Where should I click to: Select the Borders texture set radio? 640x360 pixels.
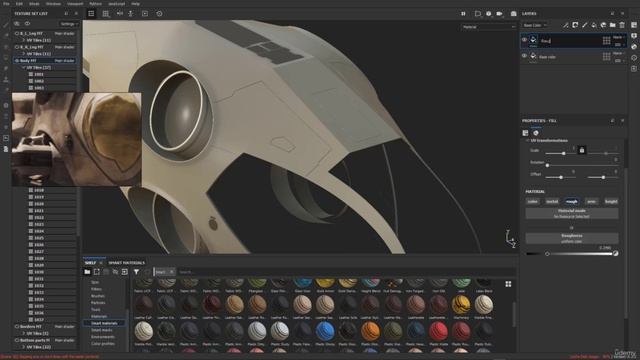click(x=17, y=327)
